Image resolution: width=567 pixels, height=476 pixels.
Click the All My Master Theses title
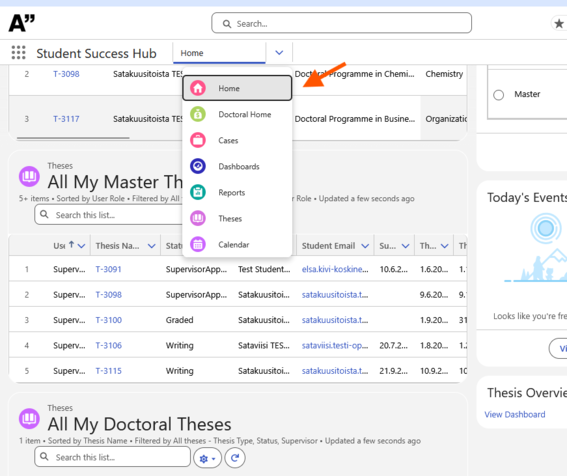click(x=115, y=182)
